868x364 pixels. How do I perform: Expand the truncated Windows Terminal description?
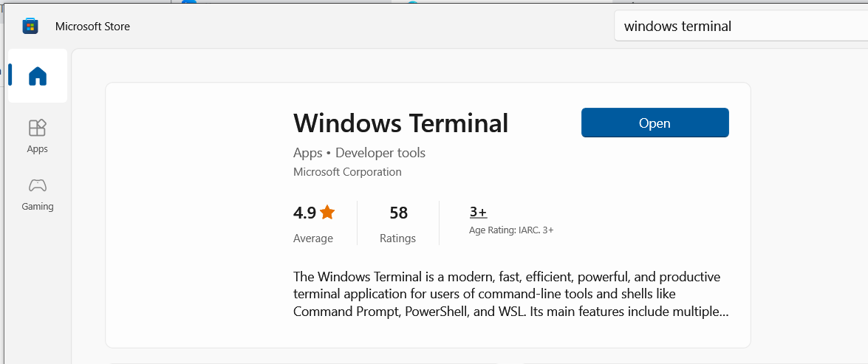[x=510, y=294]
